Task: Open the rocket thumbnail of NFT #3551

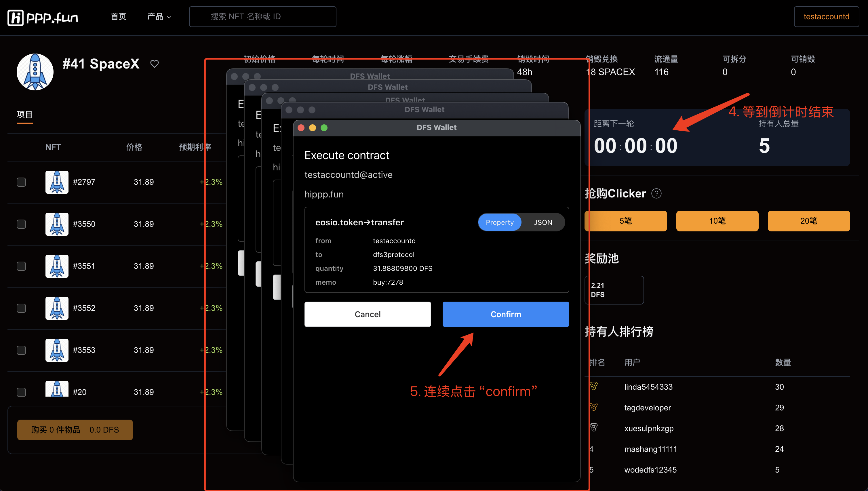Action: (57, 266)
